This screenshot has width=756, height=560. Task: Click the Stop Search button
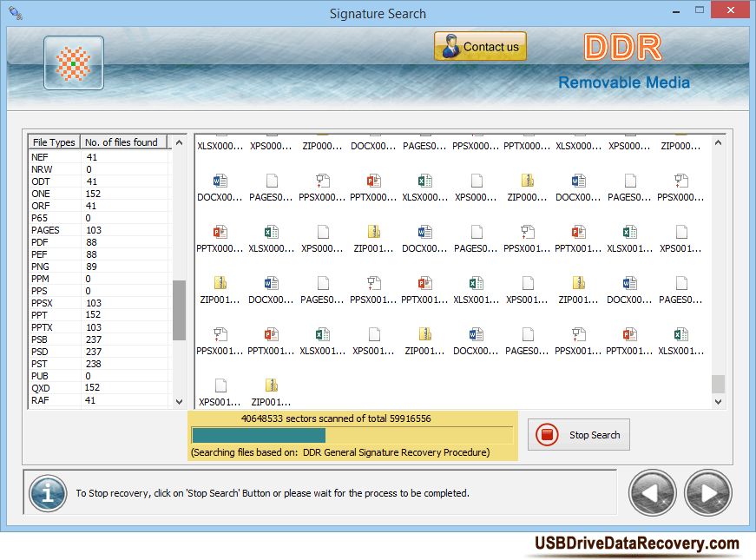tap(579, 435)
